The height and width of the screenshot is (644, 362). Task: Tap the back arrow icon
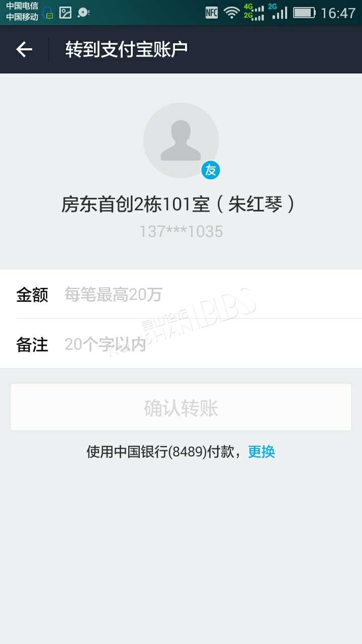click(24, 49)
